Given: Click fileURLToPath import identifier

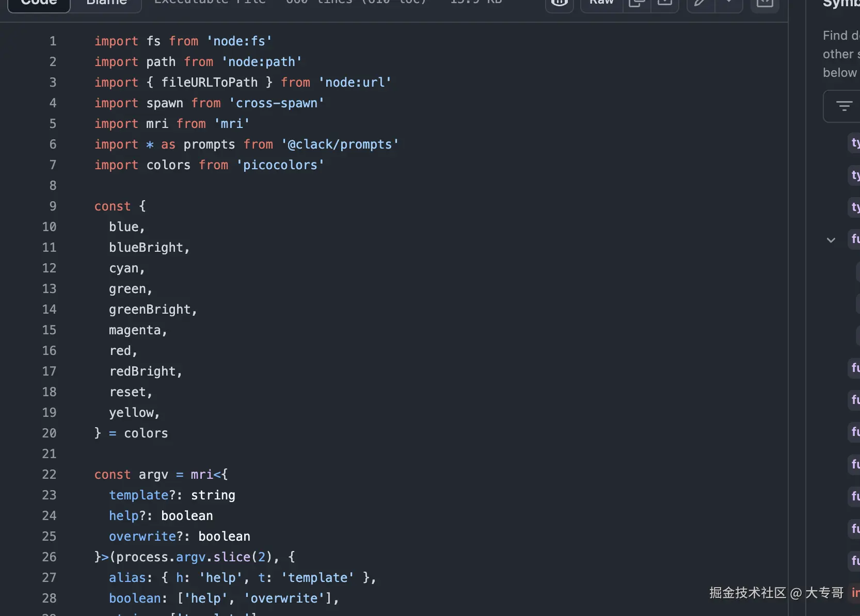Looking at the screenshot, I should tap(210, 83).
